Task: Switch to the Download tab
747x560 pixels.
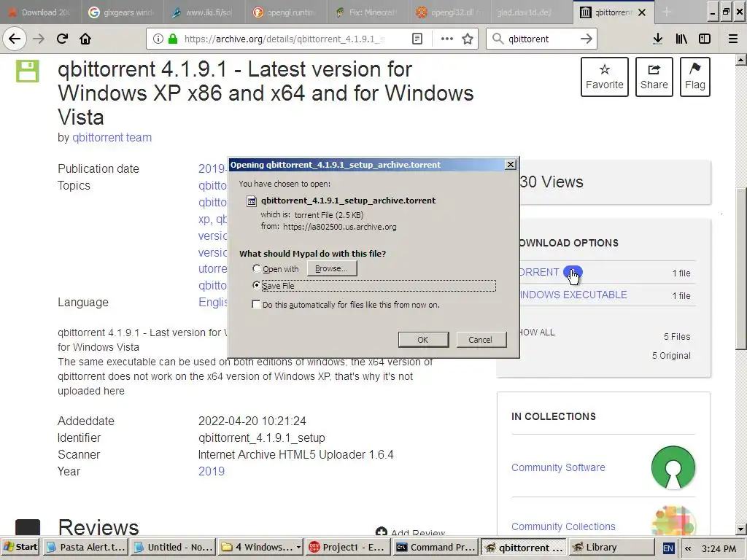Action: [39, 12]
